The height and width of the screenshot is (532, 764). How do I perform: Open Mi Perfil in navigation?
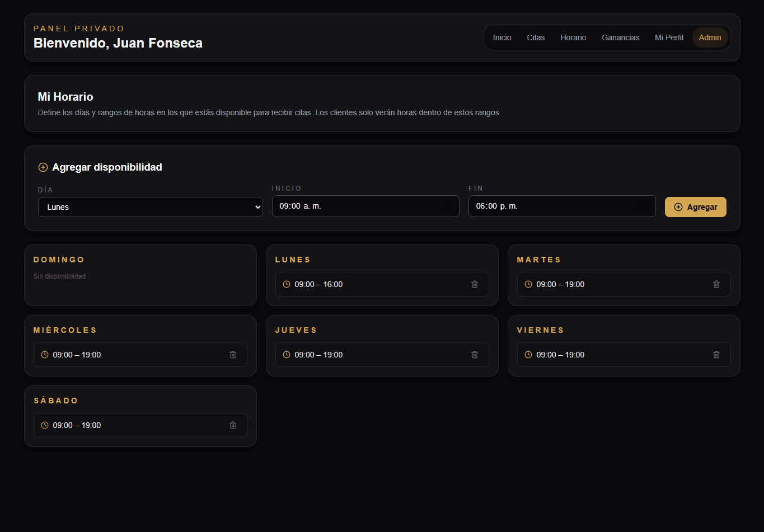669,37
